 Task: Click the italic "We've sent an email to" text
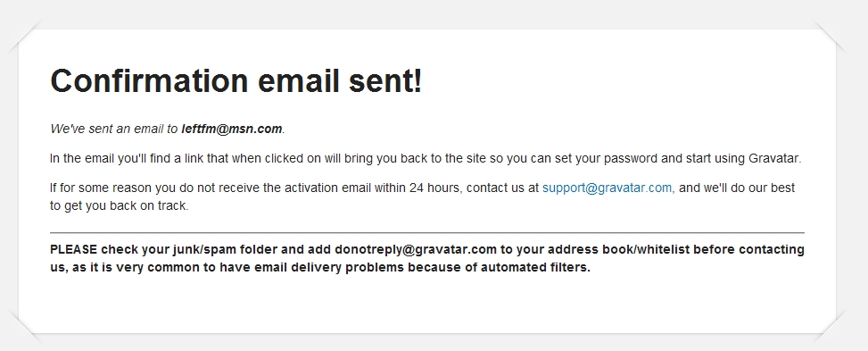click(114, 129)
